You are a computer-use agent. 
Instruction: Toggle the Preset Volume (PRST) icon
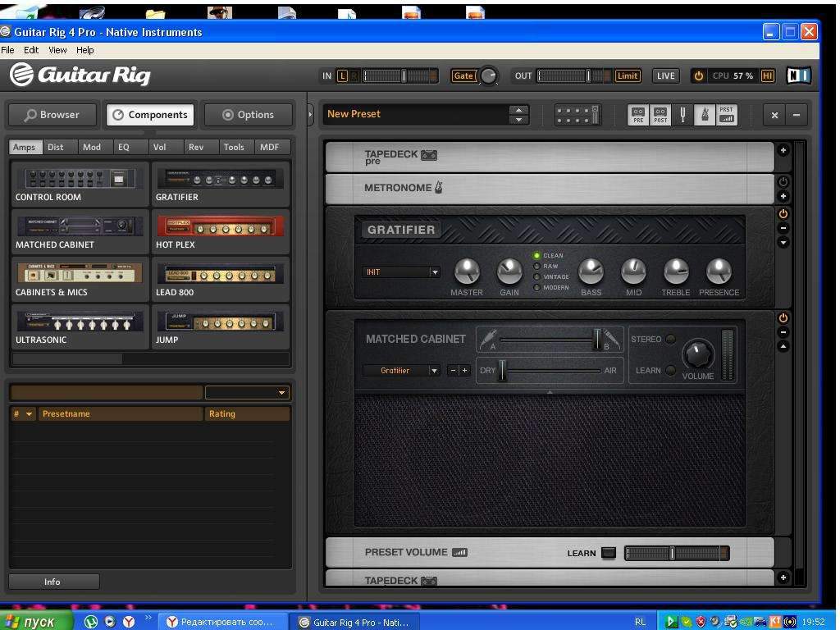(726, 115)
